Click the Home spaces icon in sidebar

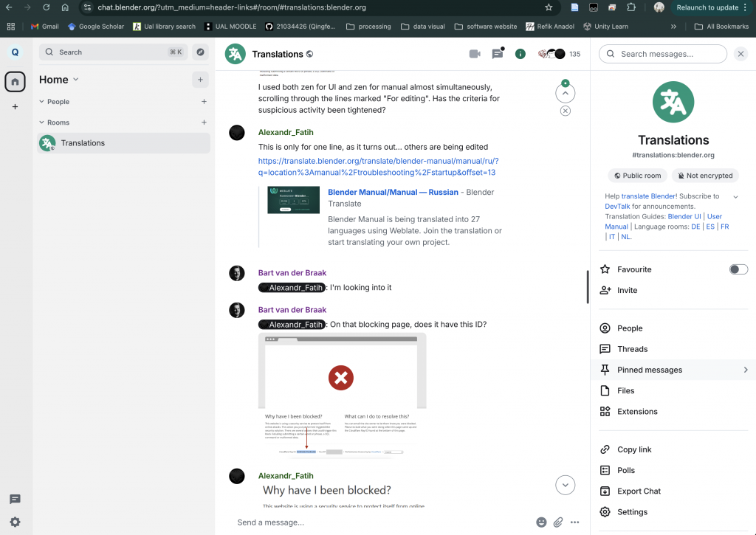click(15, 81)
